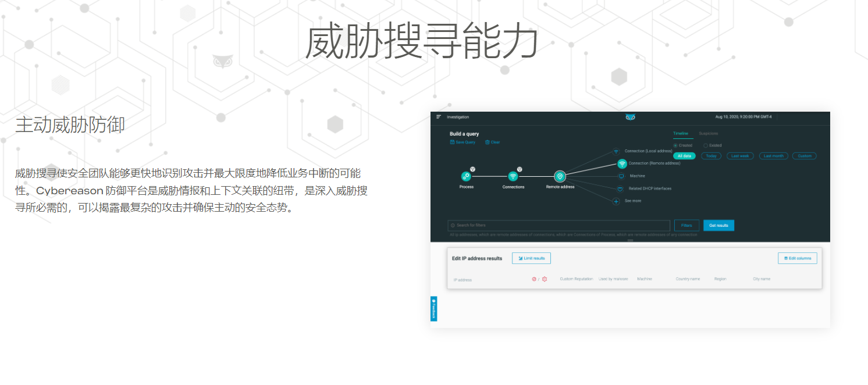Expand See more plus icon
The width and height of the screenshot is (868, 385).
tap(616, 201)
